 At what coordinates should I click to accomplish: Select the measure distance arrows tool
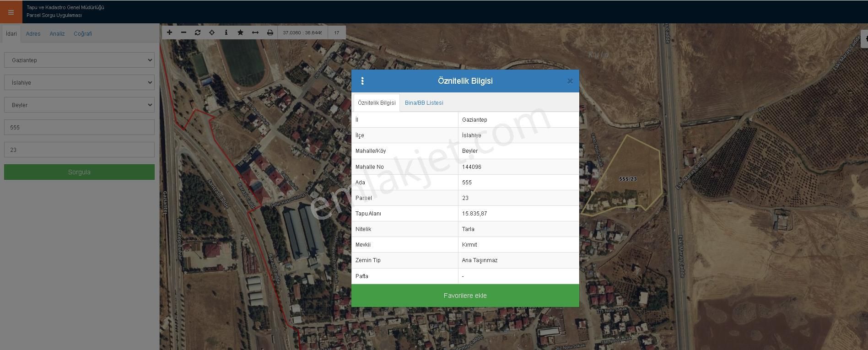coord(255,32)
